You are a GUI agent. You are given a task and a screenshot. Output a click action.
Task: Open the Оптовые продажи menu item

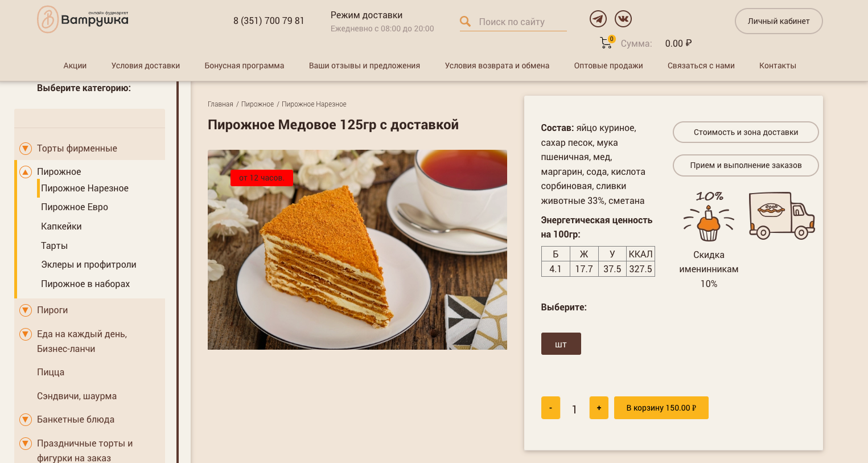tap(608, 65)
